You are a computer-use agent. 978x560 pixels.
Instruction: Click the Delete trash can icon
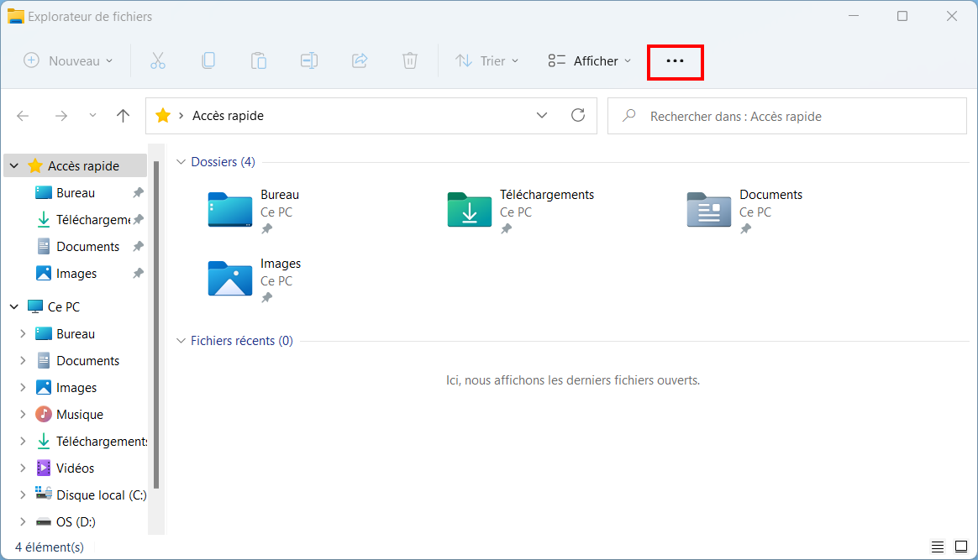[410, 61]
